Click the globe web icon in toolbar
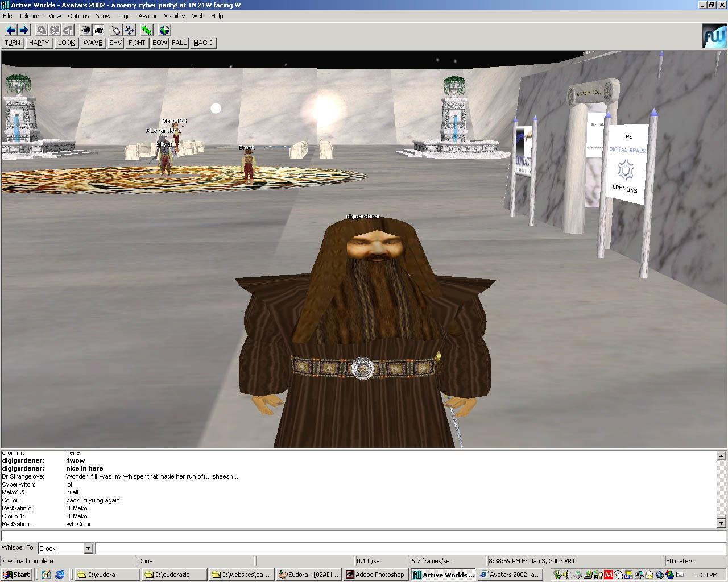The image size is (728, 582). [164, 30]
